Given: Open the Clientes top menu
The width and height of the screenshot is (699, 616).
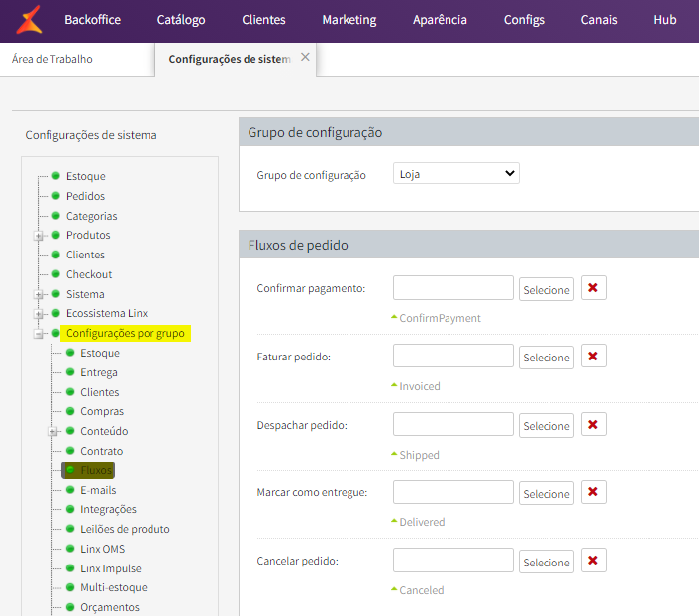Looking at the screenshot, I should pyautogui.click(x=263, y=20).
